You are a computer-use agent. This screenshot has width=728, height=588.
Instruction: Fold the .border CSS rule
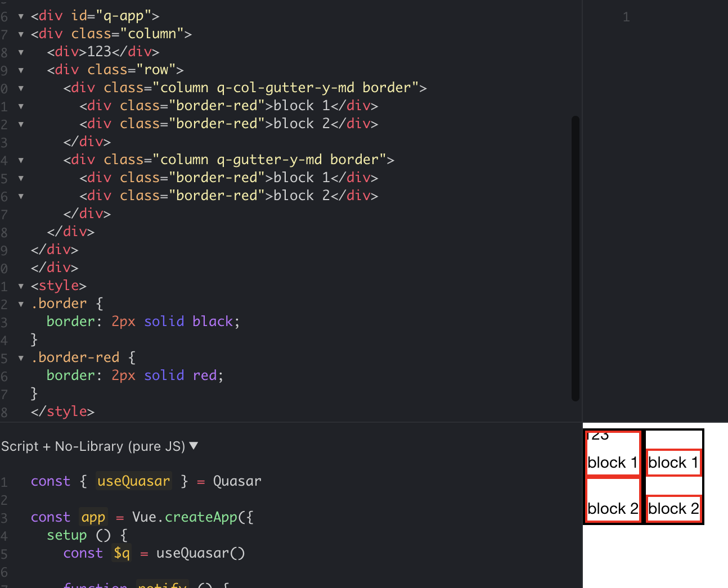tap(20, 305)
